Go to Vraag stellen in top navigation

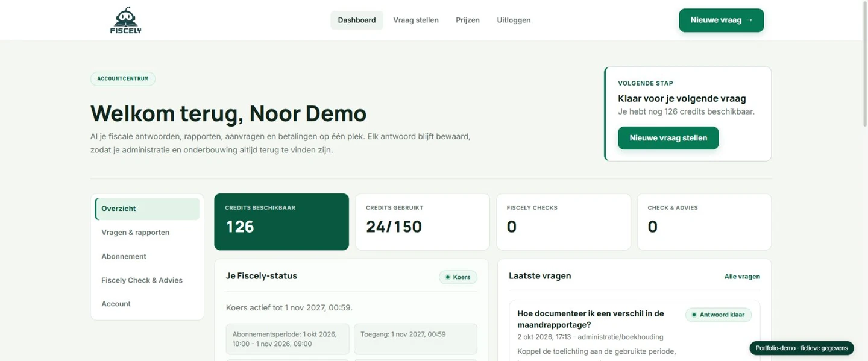(416, 20)
